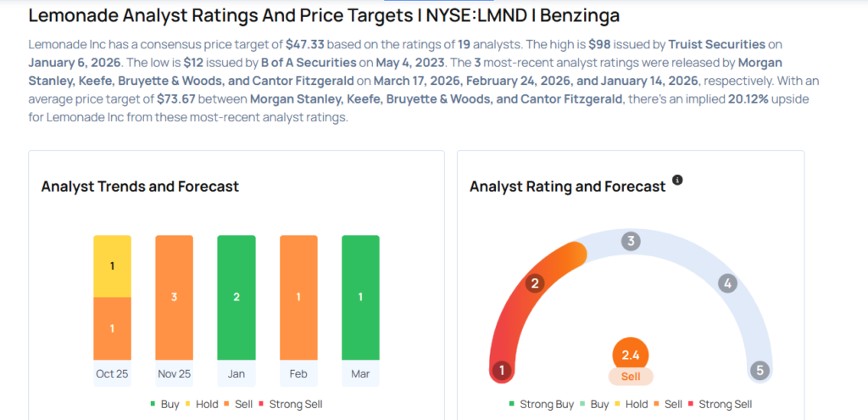Click the Sell rating badge under 2.4
Screen dimensions: 868x420
tap(631, 376)
